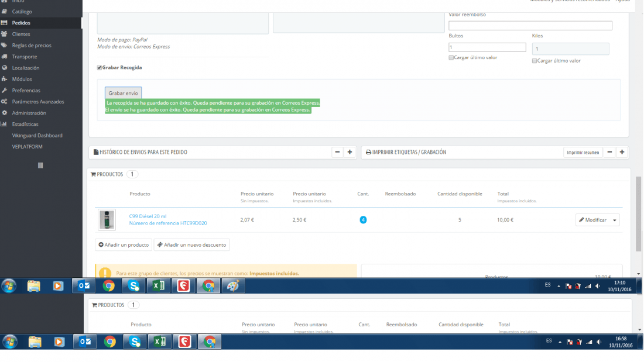
Task: Open Transporte in sidebar
Action: click(x=25, y=57)
